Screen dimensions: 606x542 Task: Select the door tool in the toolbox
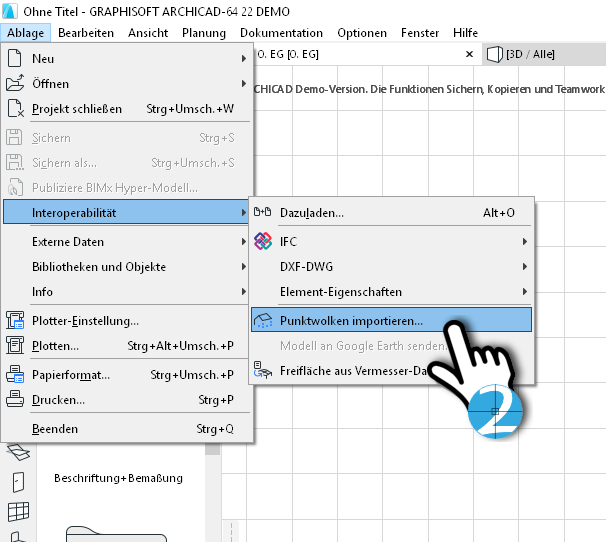coord(18,482)
